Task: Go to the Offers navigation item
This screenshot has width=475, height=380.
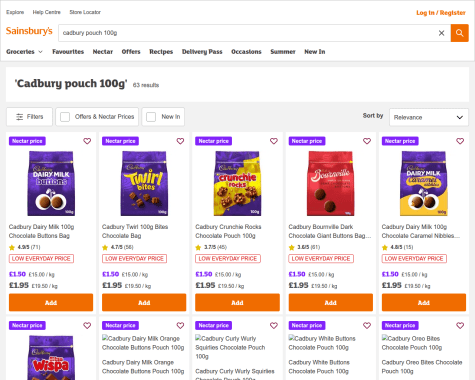Action: coord(131,52)
